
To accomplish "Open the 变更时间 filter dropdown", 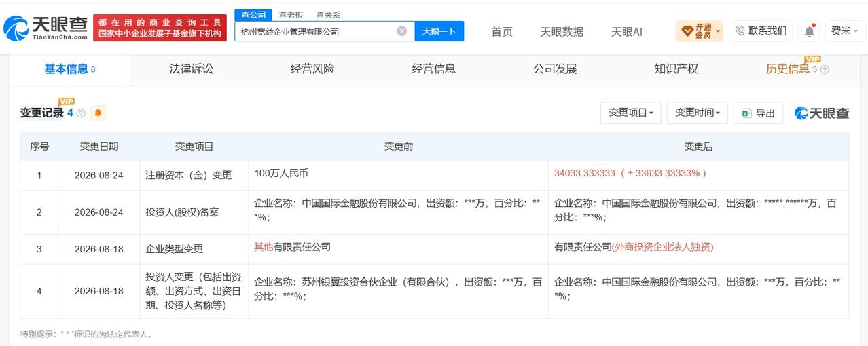I will (x=698, y=113).
